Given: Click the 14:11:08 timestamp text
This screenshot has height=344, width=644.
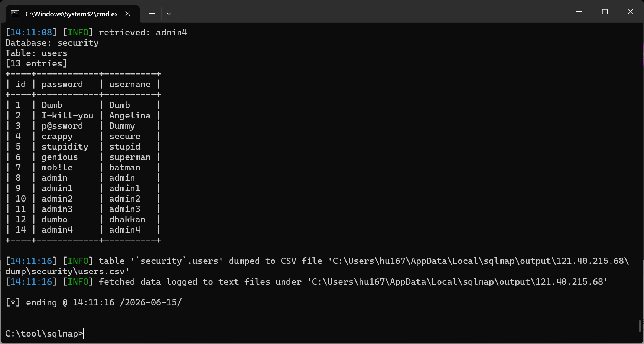Looking at the screenshot, I should [x=31, y=32].
